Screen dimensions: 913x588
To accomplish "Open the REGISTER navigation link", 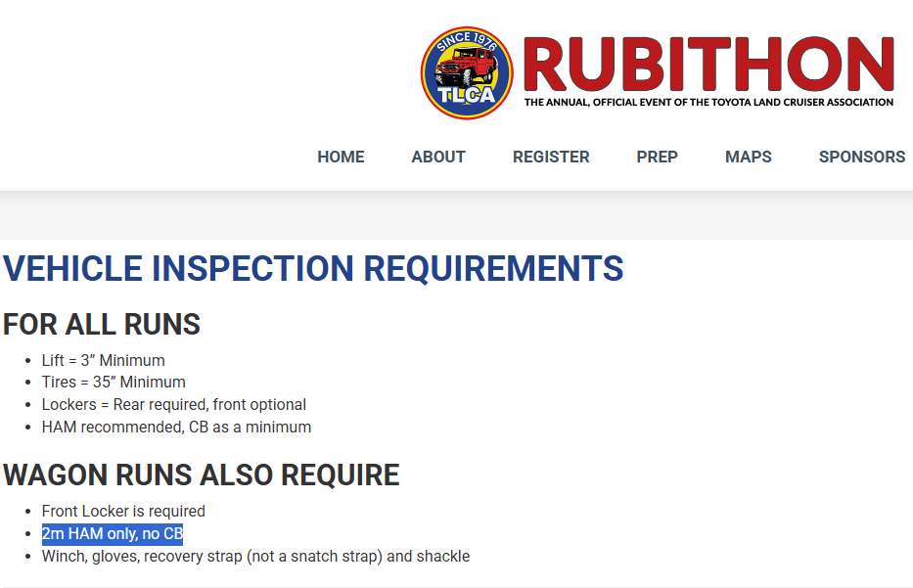I will pyautogui.click(x=551, y=157).
